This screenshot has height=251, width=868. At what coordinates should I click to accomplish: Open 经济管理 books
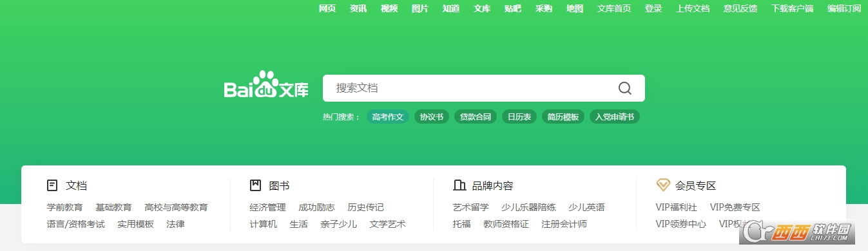pyautogui.click(x=268, y=207)
